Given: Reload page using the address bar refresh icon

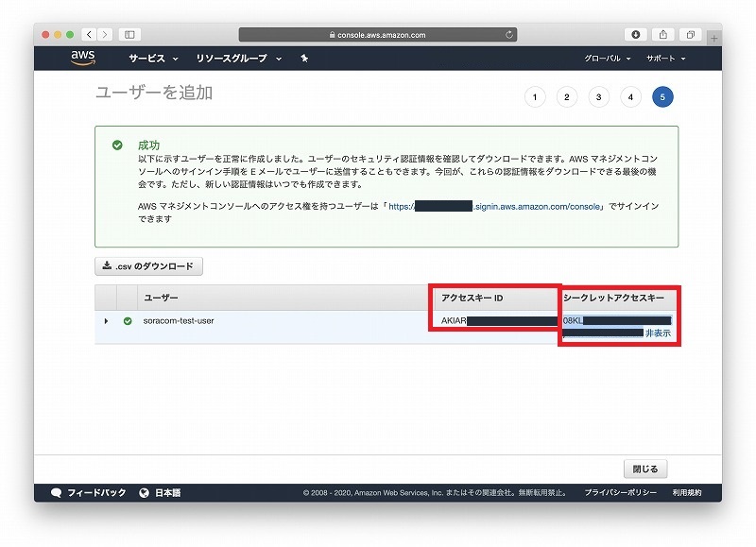Looking at the screenshot, I should click(508, 35).
